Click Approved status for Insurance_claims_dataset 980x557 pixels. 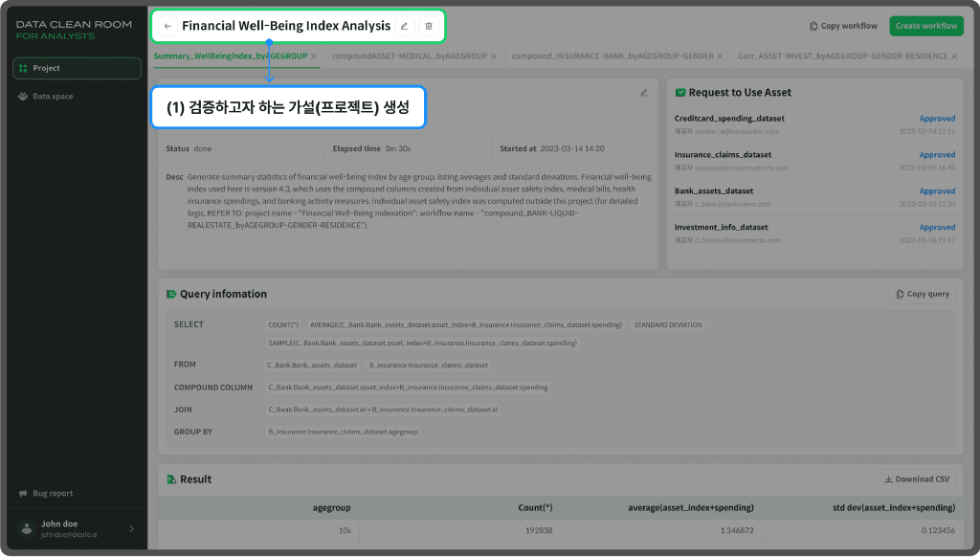(937, 155)
